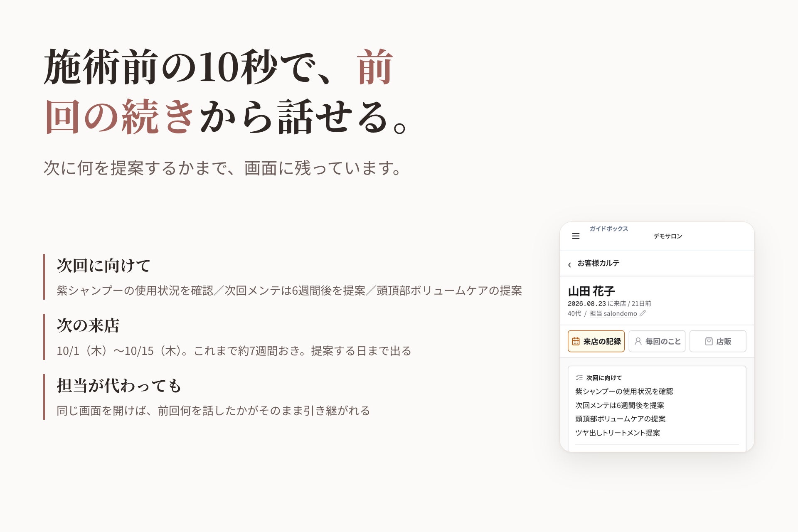Click the 次の来店 section heading
The height and width of the screenshot is (532, 798).
[88, 325]
